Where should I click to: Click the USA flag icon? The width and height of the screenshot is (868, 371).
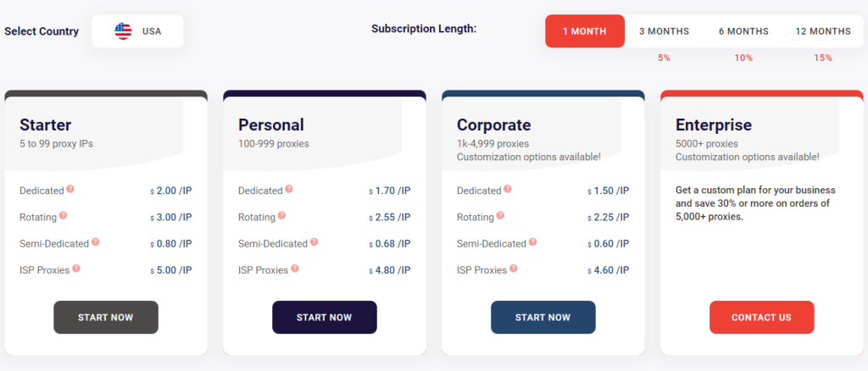124,31
